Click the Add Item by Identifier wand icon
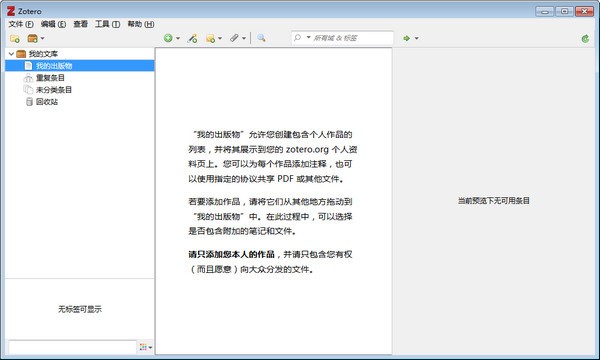 pos(192,38)
